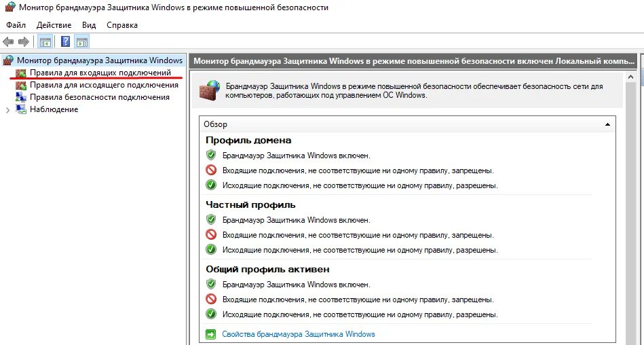Select Правила безопасности подключения
The width and height of the screenshot is (644, 345).
click(99, 97)
